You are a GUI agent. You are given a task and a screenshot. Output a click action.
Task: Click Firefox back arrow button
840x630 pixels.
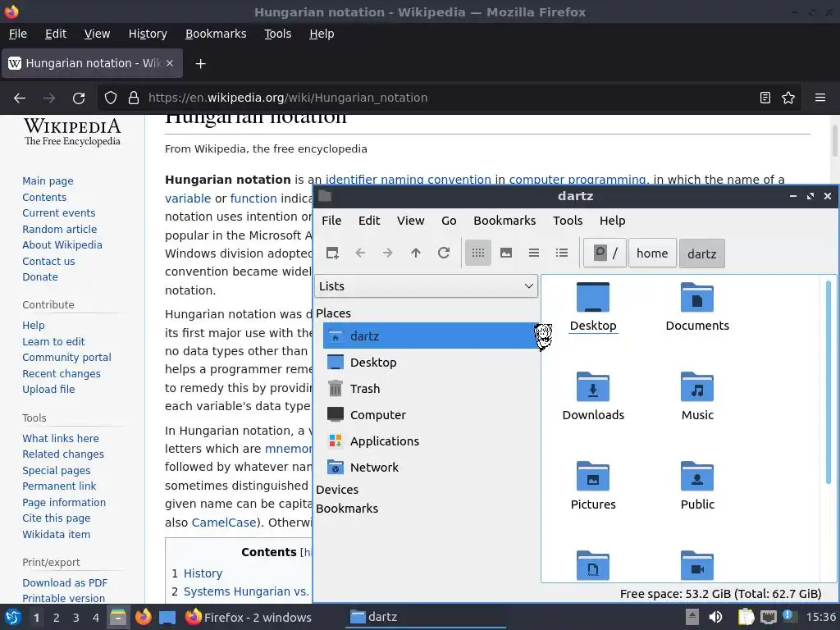[x=20, y=98]
